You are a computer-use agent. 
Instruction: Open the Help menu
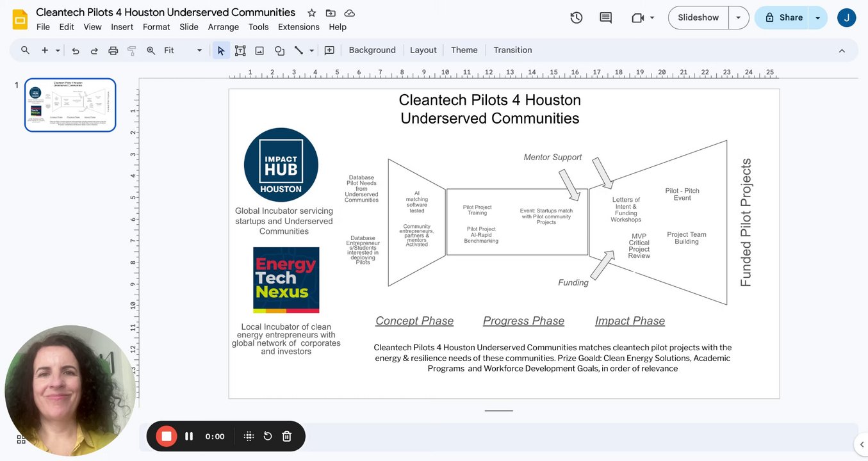(x=338, y=27)
